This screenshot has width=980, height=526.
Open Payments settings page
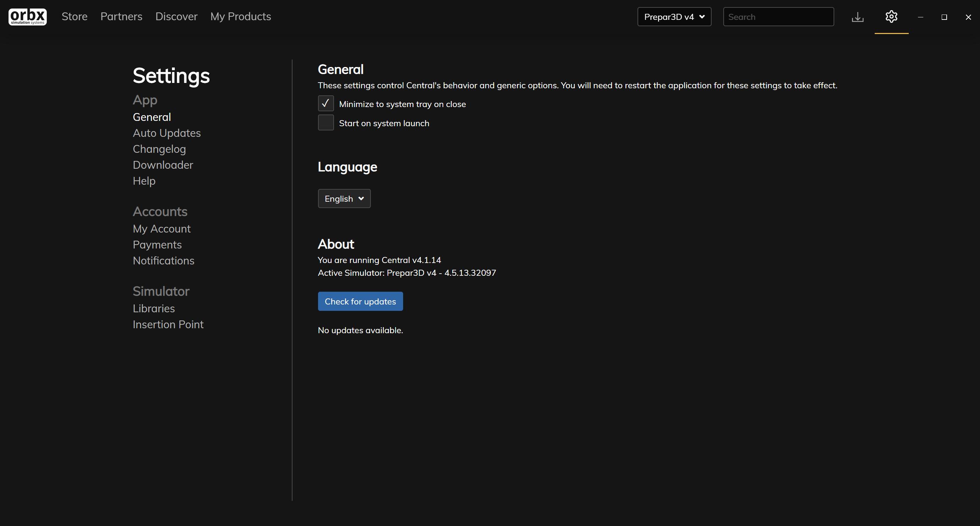(157, 245)
